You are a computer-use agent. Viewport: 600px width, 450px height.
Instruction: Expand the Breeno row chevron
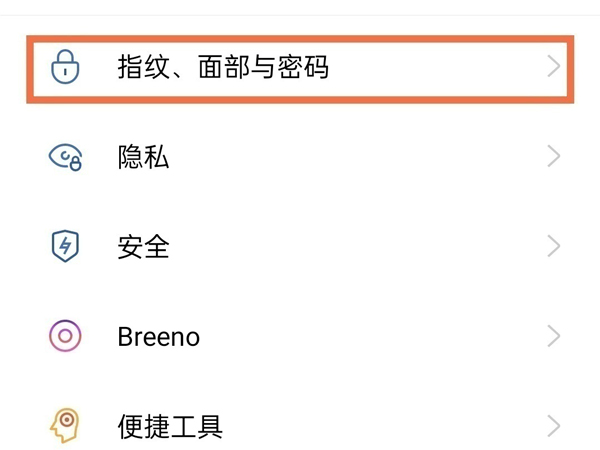click(554, 336)
